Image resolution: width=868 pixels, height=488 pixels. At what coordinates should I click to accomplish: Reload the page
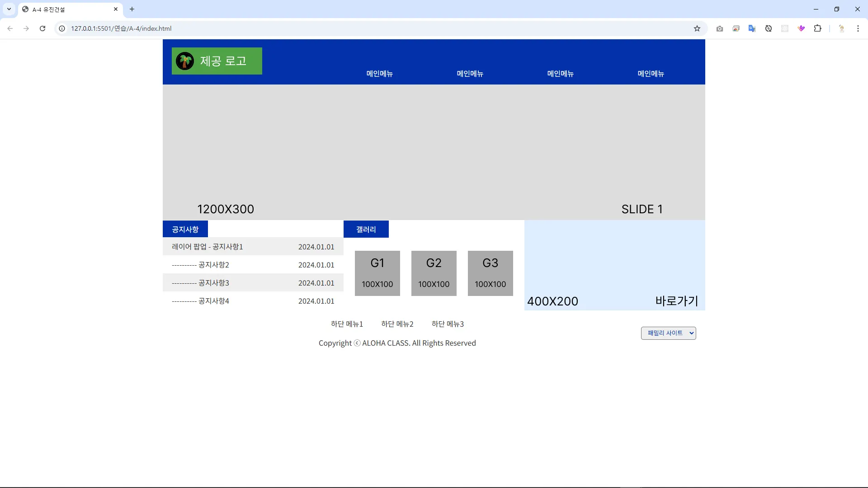coord(42,28)
